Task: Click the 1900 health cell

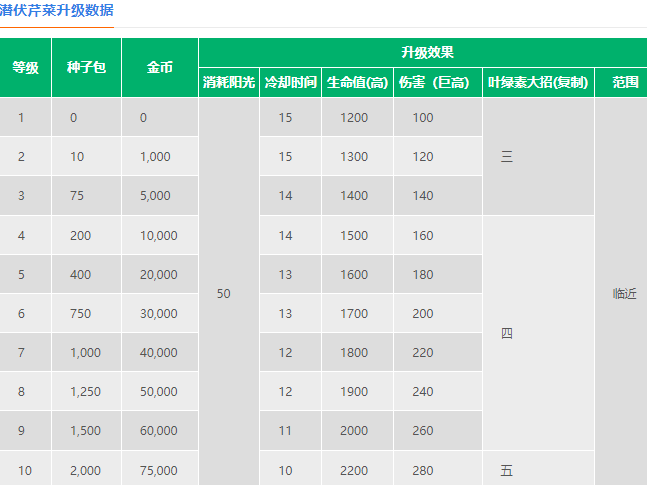Action: [357, 391]
